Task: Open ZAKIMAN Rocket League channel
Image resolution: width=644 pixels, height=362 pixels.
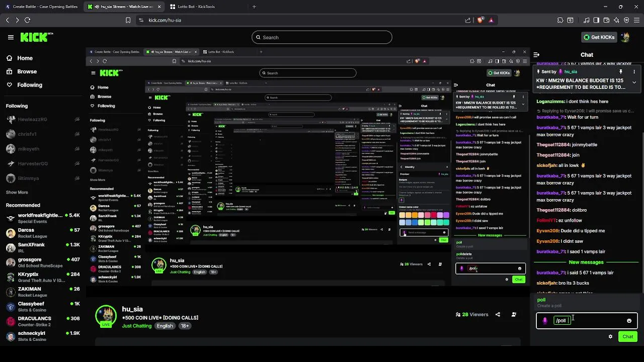Action: pyautogui.click(x=43, y=292)
